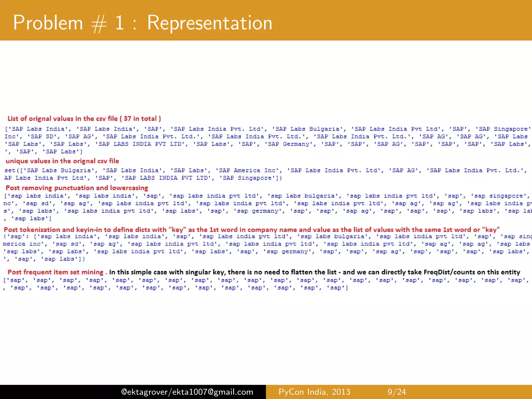Click the slide title 'Problem # 1 : Representation'
This screenshot has width=532, height=399.
pos(143,23)
